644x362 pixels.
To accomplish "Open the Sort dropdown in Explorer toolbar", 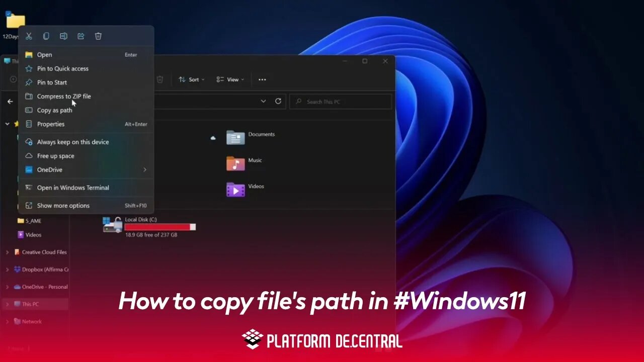I will point(192,79).
